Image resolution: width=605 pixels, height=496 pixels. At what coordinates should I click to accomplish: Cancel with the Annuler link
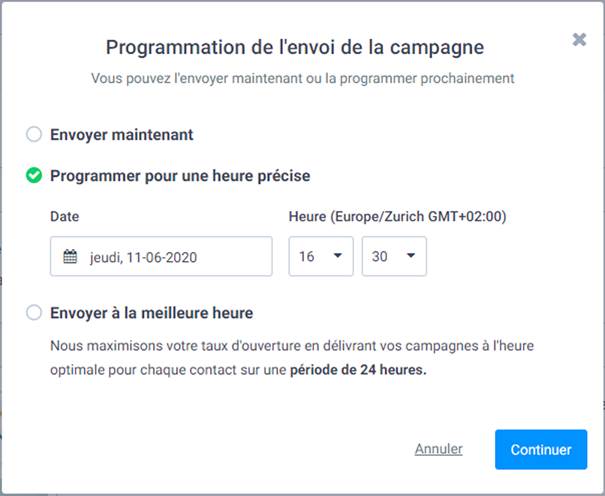438,450
